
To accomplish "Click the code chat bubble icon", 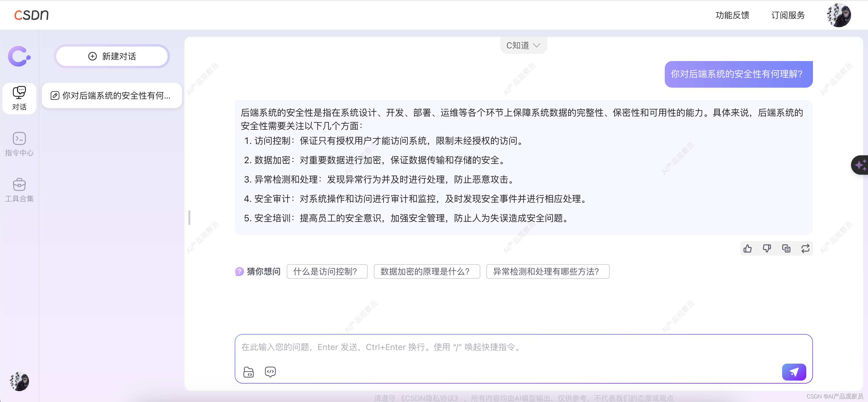I will 270,372.
